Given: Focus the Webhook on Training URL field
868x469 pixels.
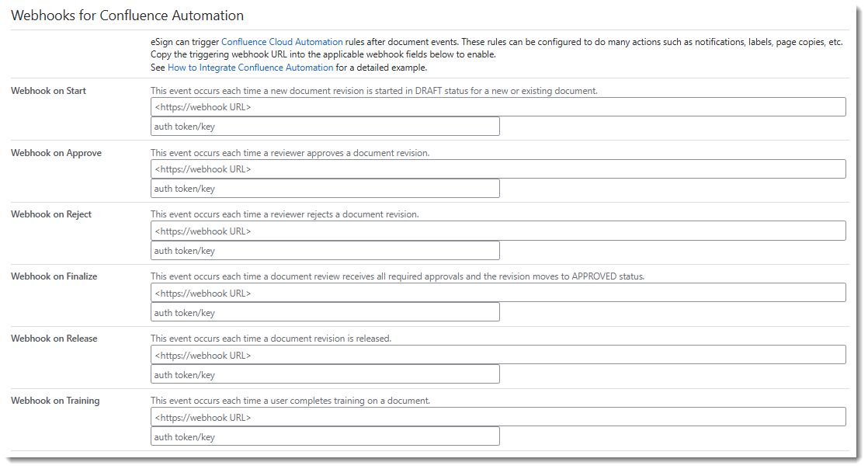Looking at the screenshot, I should 498,417.
